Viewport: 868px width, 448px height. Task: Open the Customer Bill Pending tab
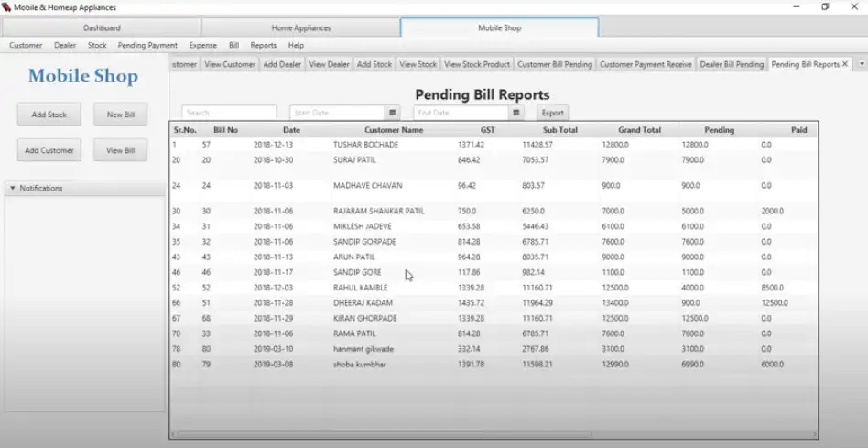click(555, 64)
